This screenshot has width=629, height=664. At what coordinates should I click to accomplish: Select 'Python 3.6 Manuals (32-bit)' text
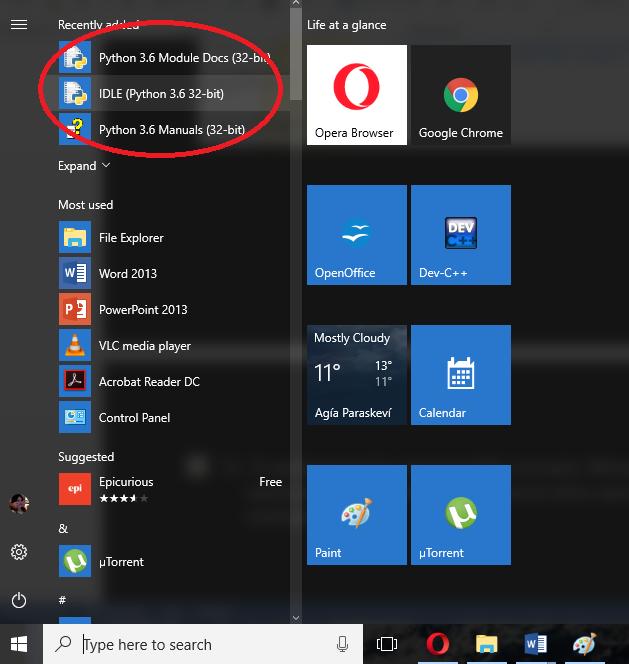(172, 130)
